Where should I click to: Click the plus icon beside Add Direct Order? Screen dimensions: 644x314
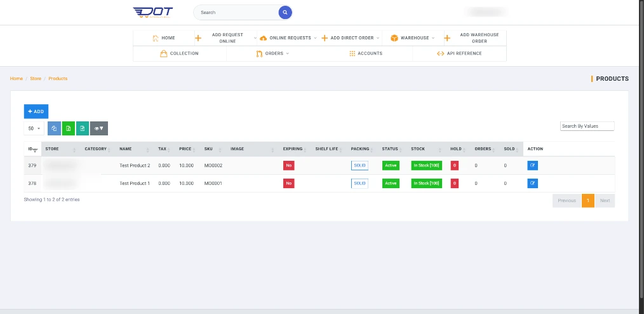point(324,38)
